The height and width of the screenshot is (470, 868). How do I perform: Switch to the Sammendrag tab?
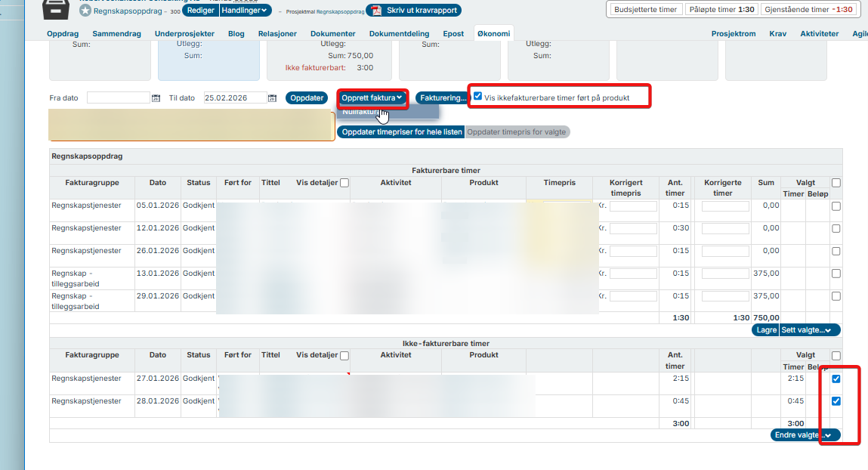(x=116, y=34)
